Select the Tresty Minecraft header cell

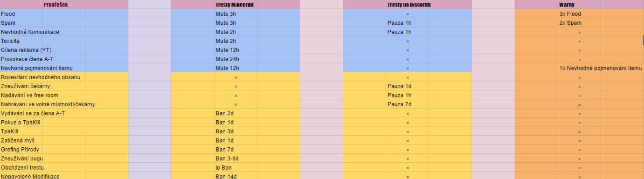tap(235, 5)
